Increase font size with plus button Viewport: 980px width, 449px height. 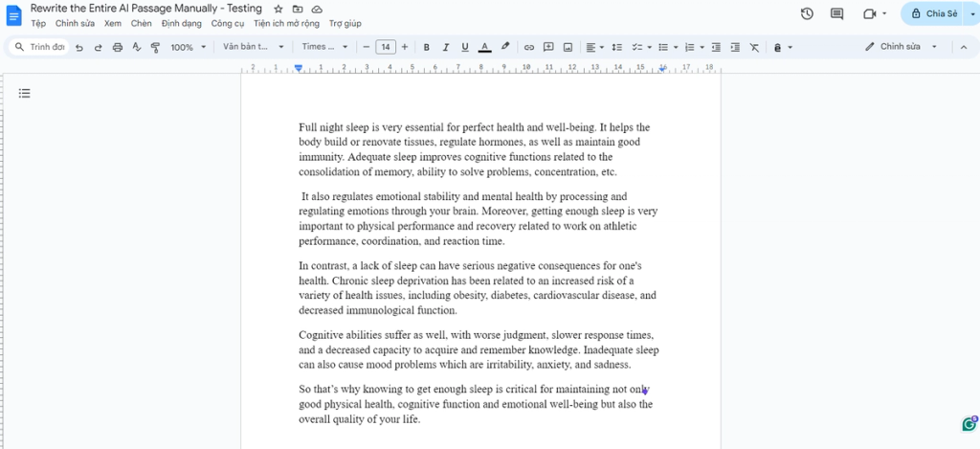(x=405, y=47)
